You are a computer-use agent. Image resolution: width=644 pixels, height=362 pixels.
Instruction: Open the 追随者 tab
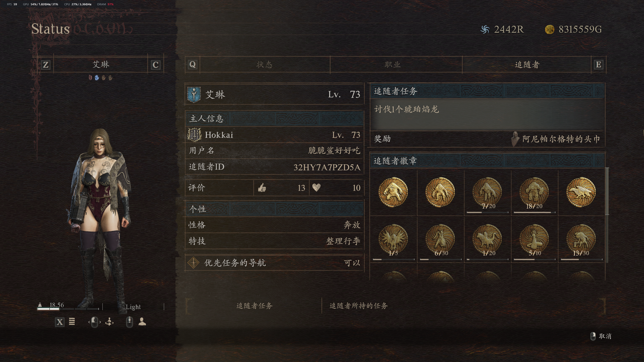(527, 65)
